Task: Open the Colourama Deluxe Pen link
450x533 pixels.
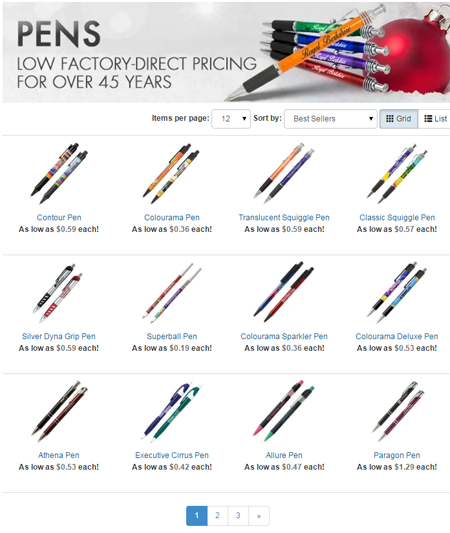Action: [x=397, y=337]
